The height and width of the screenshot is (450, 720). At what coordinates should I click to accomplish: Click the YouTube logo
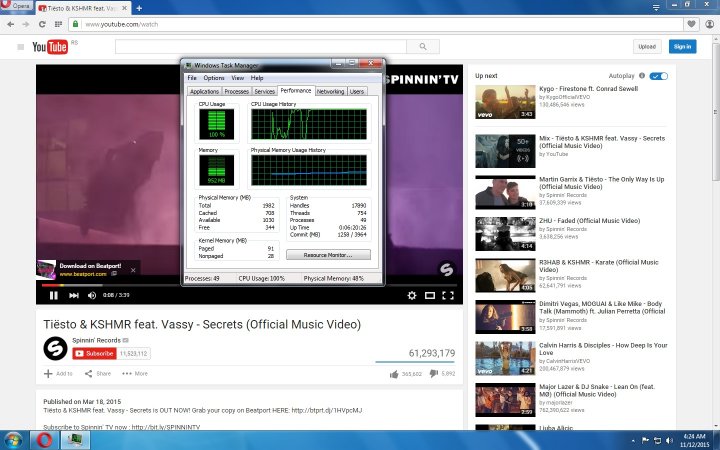(x=50, y=47)
